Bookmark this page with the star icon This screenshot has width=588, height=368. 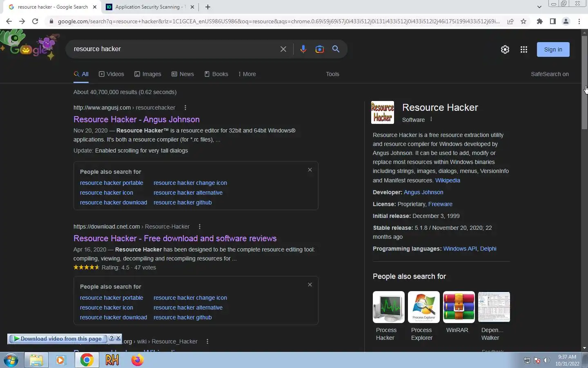(x=523, y=21)
